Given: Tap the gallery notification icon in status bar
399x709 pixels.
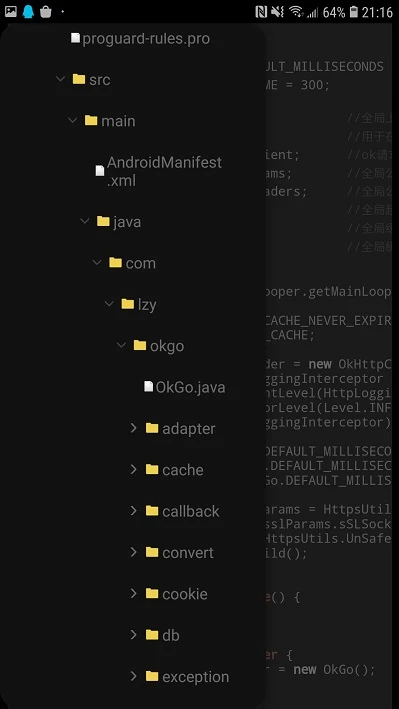Looking at the screenshot, I should pos(11,12).
